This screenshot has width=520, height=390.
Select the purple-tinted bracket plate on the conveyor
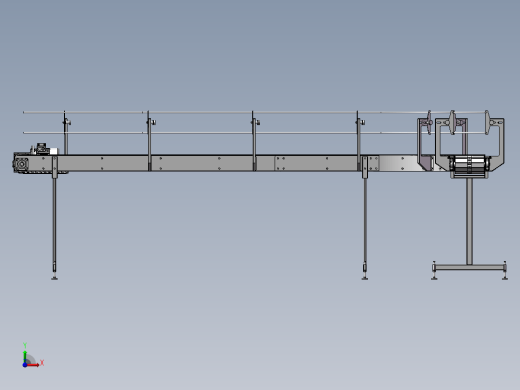point(426,163)
